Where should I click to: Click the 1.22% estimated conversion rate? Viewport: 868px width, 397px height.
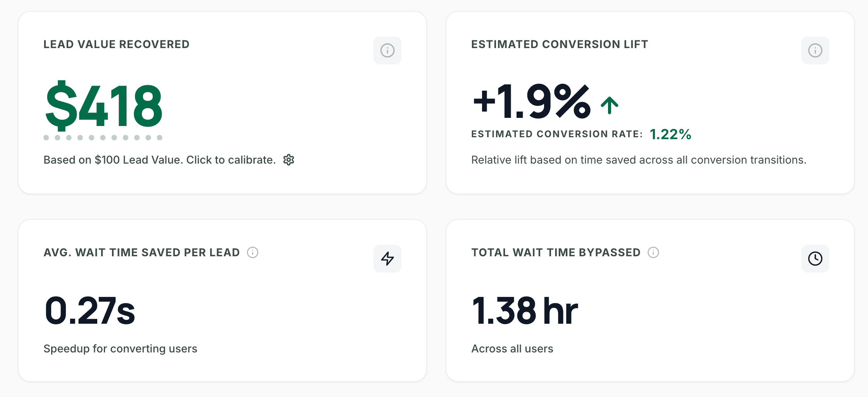(670, 135)
